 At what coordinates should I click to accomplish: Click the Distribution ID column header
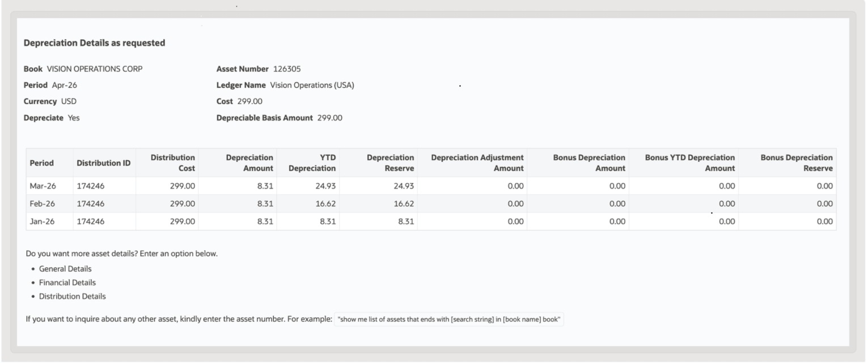tap(104, 163)
